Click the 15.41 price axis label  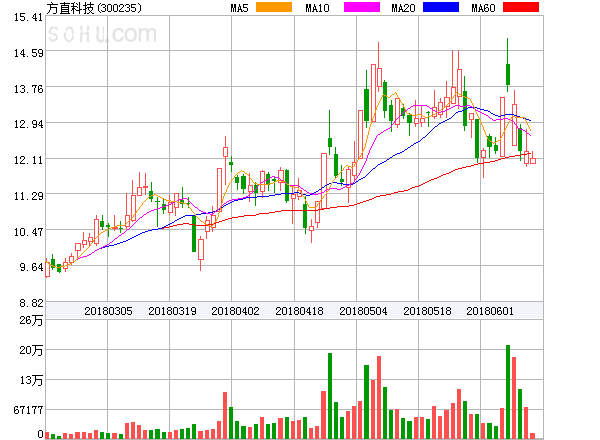(x=28, y=17)
